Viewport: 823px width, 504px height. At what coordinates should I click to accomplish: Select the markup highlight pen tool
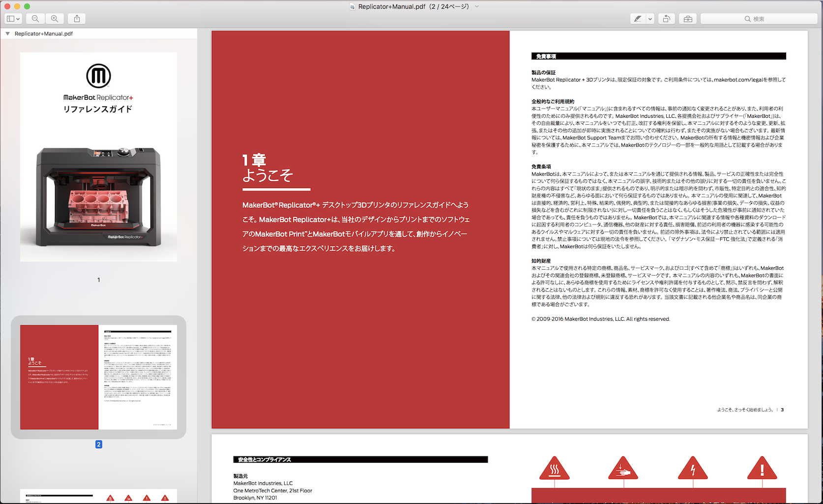638,19
